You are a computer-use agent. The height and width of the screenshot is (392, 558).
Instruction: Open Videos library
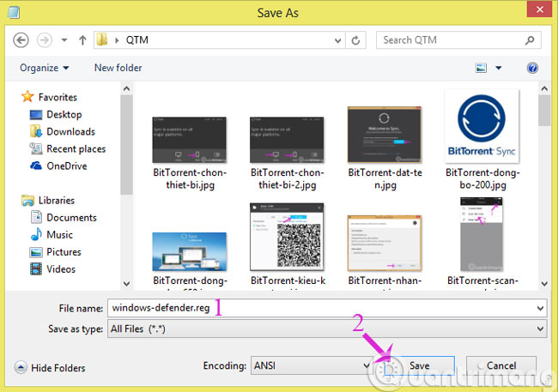point(61,269)
